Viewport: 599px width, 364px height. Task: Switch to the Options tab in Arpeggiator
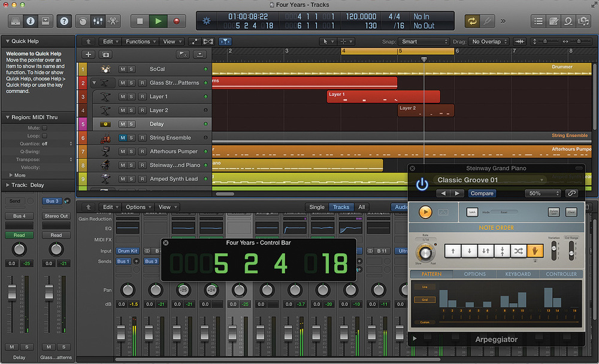pyautogui.click(x=474, y=274)
